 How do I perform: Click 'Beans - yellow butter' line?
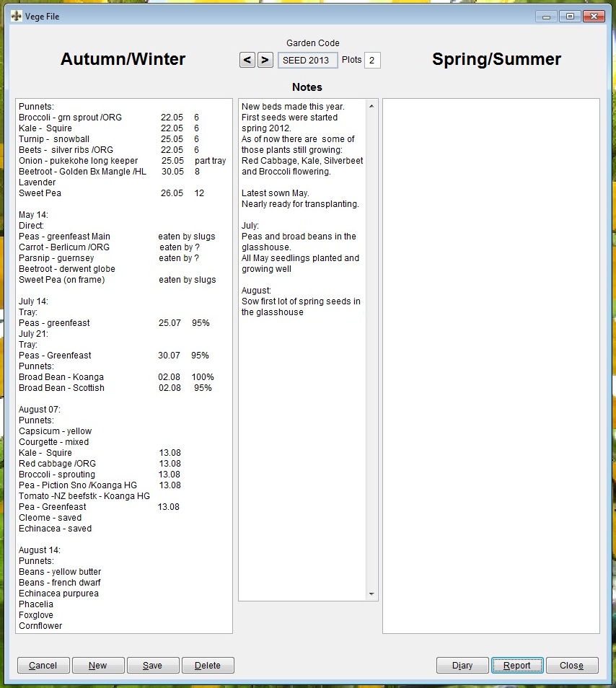coord(60,572)
